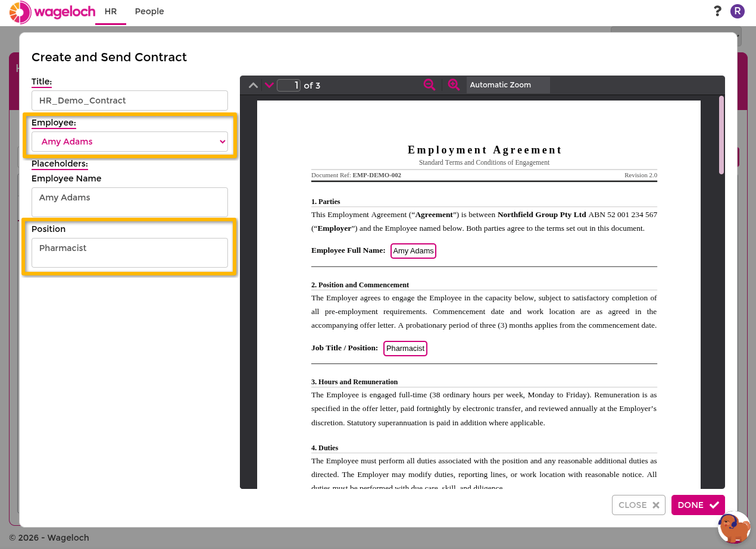Screen dimensions: 756x549
Task: Zoom in the PDF preview
Action: [454, 85]
